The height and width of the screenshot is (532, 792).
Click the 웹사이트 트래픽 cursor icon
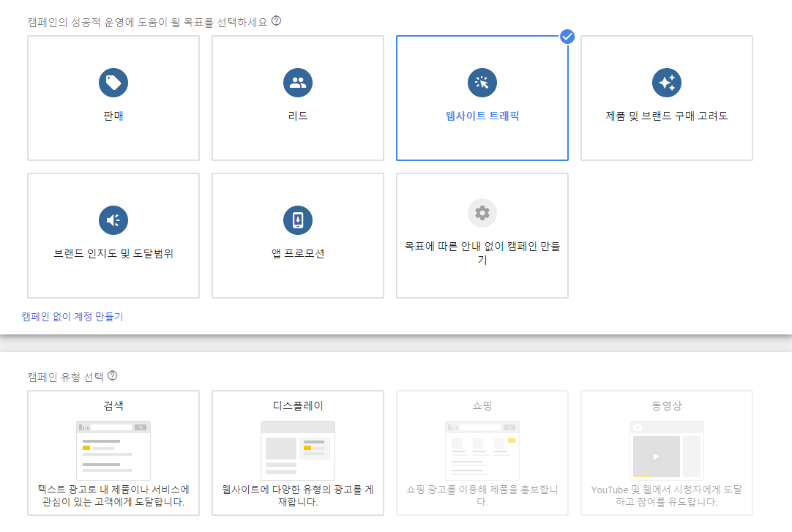tap(482, 83)
